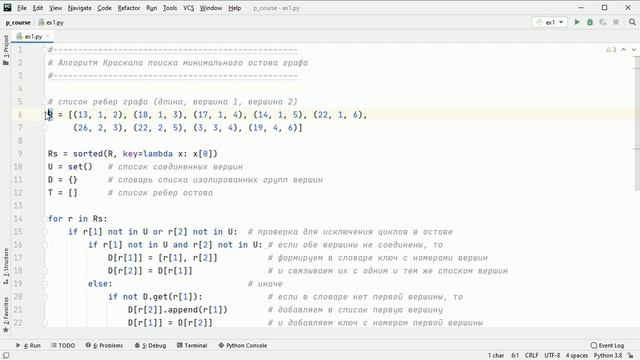Click 'sorted' in line 9
Screen dimensions: 640x360
coord(88,154)
